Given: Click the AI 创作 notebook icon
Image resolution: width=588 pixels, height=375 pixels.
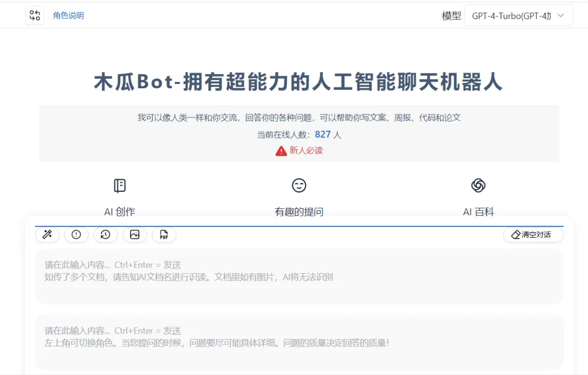Looking at the screenshot, I should pos(120,186).
